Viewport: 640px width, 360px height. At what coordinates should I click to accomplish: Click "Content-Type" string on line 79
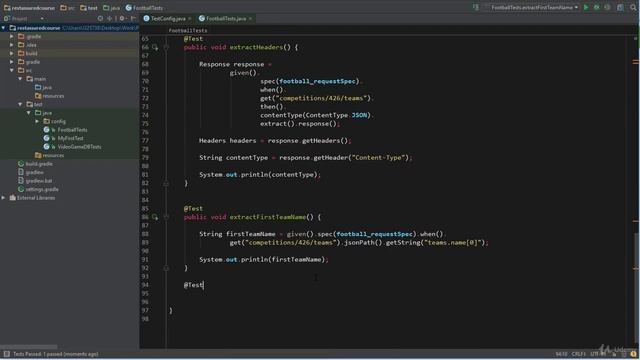(378, 158)
